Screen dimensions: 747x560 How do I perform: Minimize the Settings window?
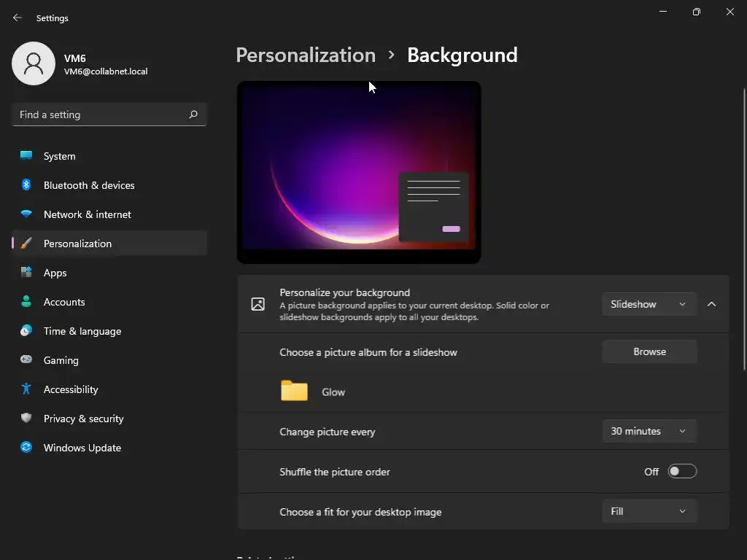pyautogui.click(x=662, y=12)
